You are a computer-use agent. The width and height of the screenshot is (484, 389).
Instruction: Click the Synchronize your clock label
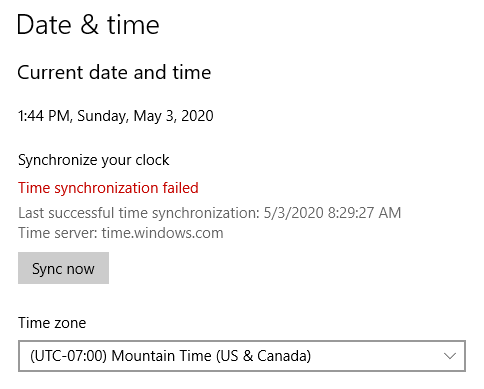(94, 160)
